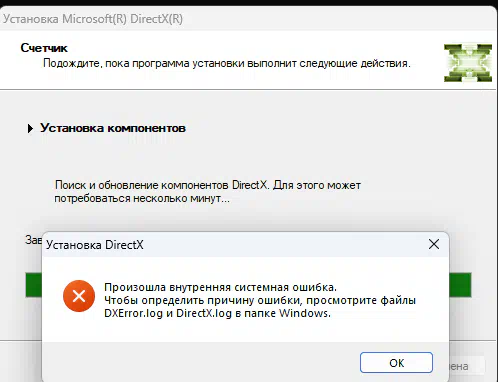
Task: Click the arrow beside Установка компонентов
Action: click(x=30, y=128)
